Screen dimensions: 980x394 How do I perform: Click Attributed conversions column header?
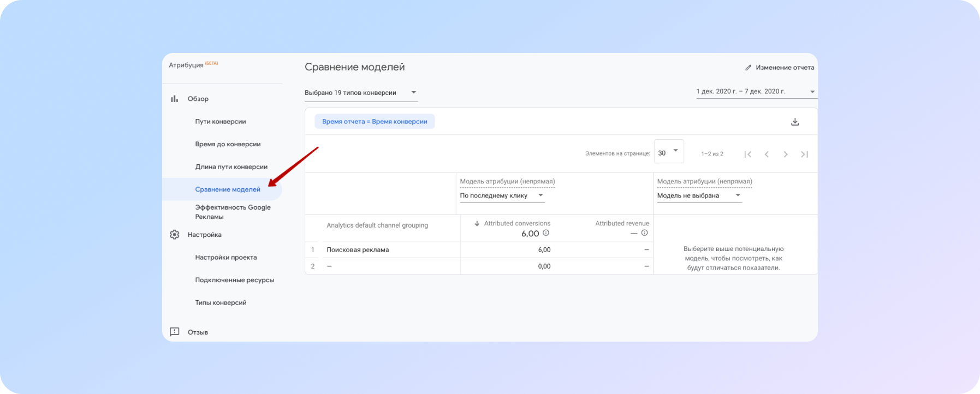click(x=517, y=224)
